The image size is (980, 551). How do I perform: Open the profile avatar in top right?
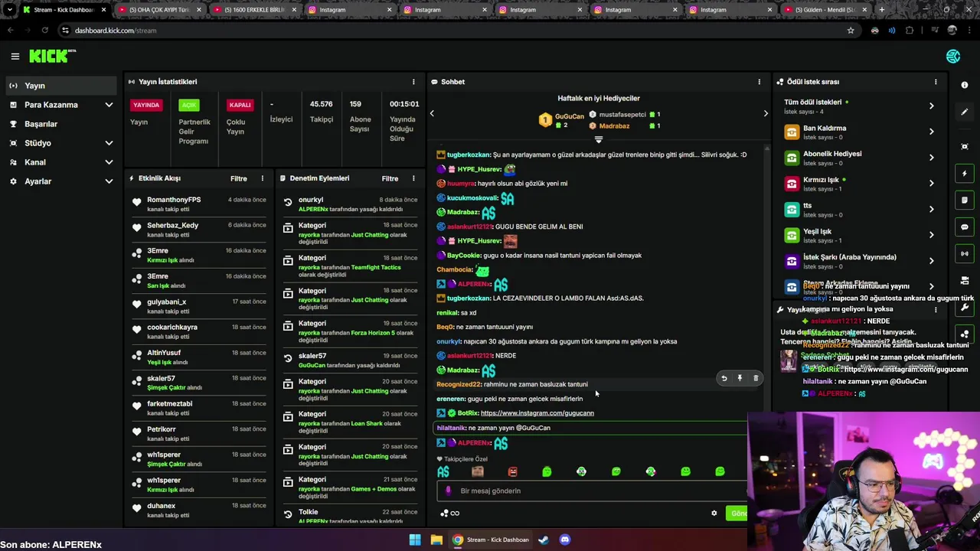[x=953, y=56]
